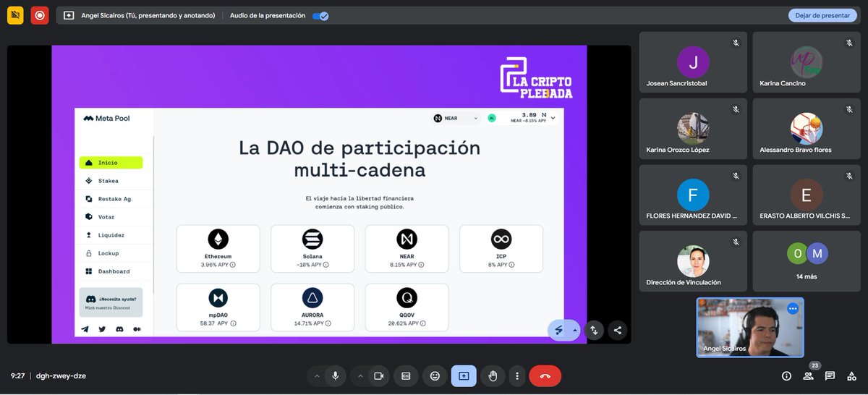868x395 pixels.
Task: Click the Medium icon in Meta Pool sidebar
Action: 137,329
